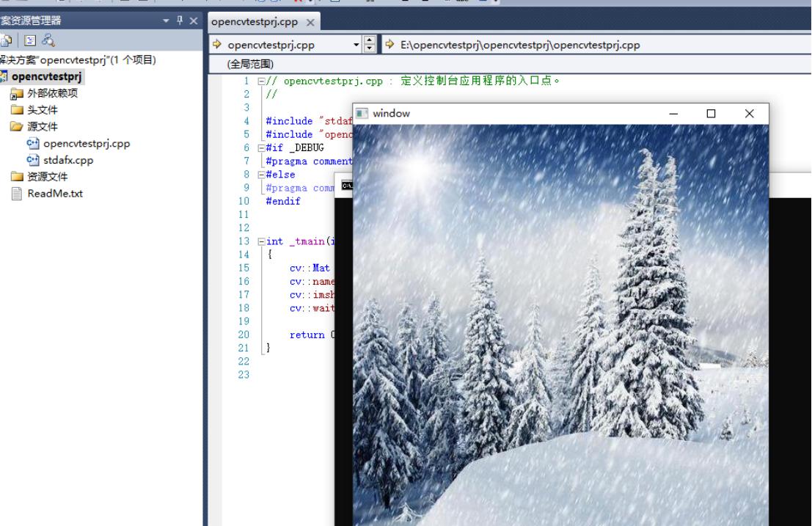Click the "int _tmain(" declaration on line 13
The width and height of the screenshot is (812, 526).
click(300, 242)
